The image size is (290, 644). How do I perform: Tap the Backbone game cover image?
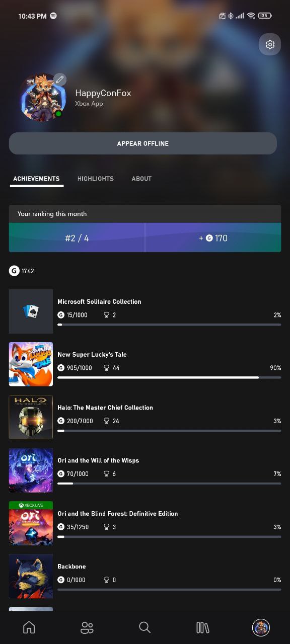[31, 576]
